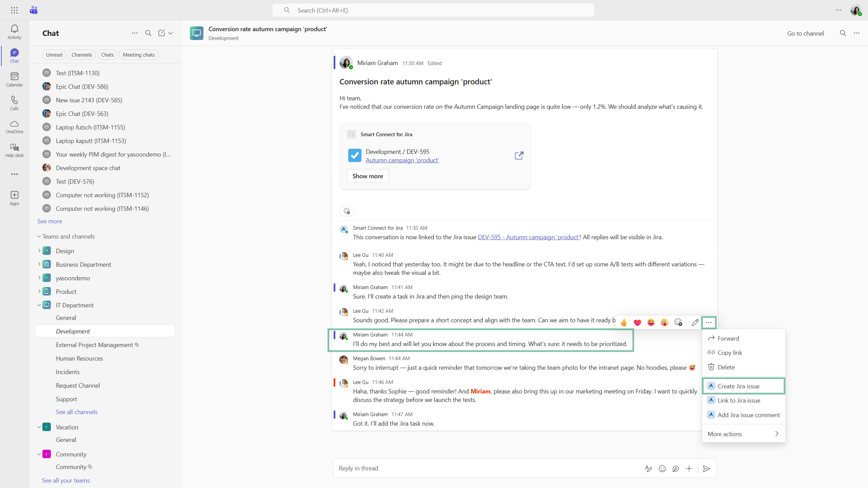Open emoji picker in reply box

(x=662, y=469)
